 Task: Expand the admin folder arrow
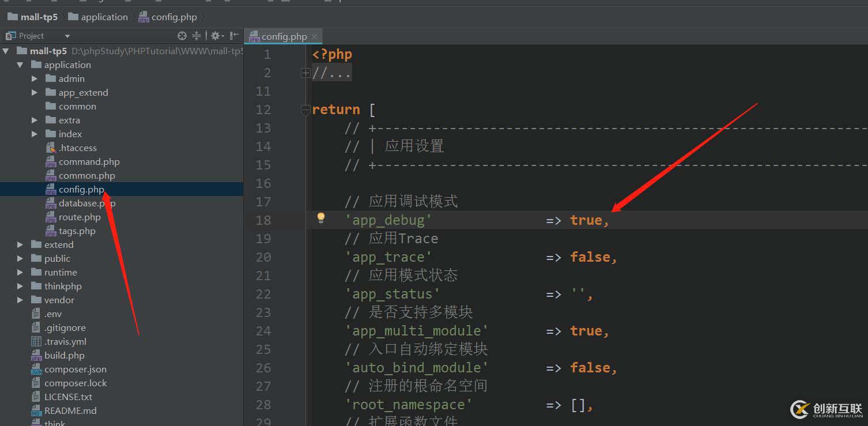(x=35, y=78)
